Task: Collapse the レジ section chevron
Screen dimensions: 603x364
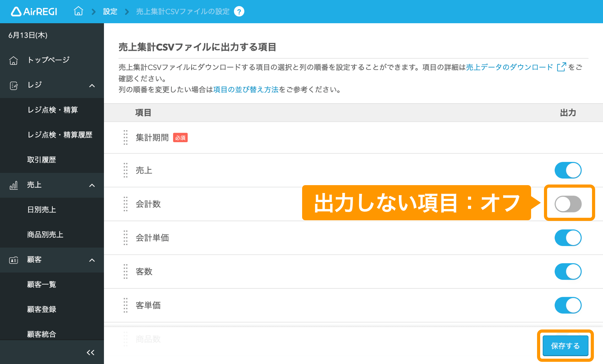Action: (x=92, y=85)
